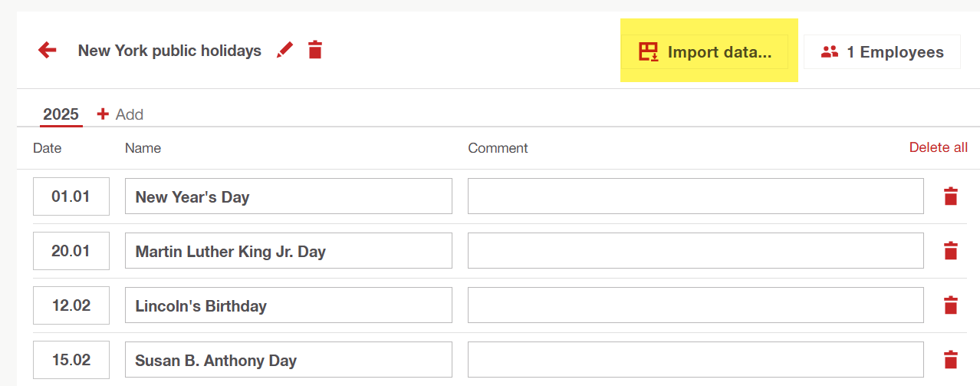Click the Add year tab
Image resolution: width=980 pixels, height=386 pixels.
(129, 114)
